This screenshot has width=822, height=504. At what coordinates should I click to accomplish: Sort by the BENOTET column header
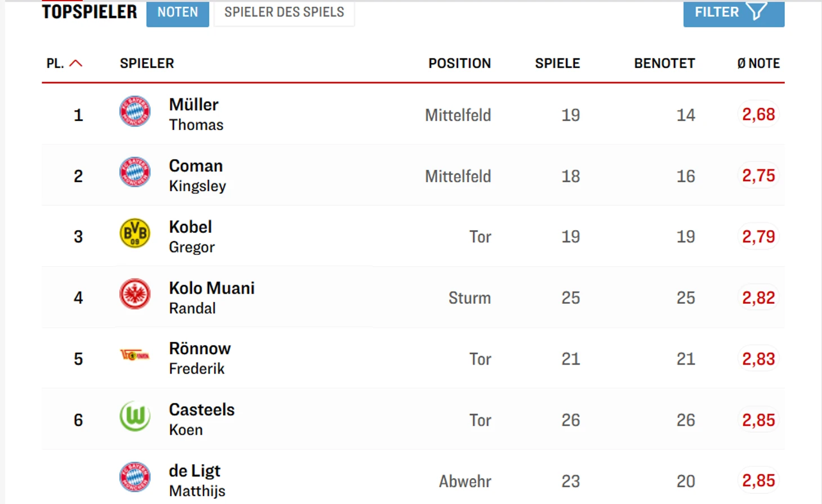point(664,64)
